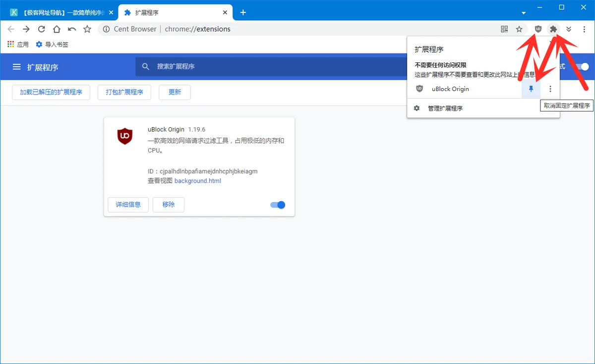Open the QR code icon in address bar

504,29
